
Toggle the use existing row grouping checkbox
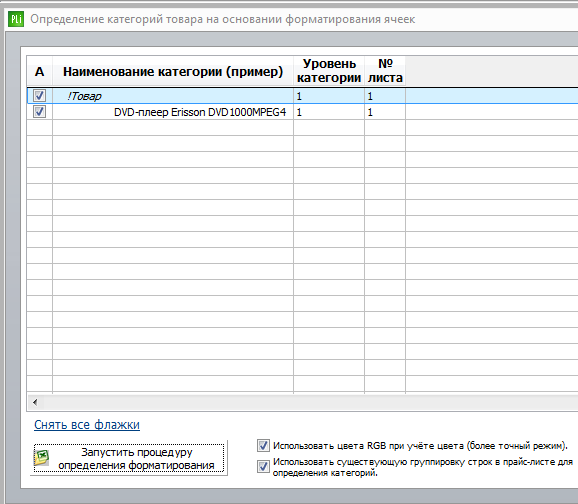(263, 467)
